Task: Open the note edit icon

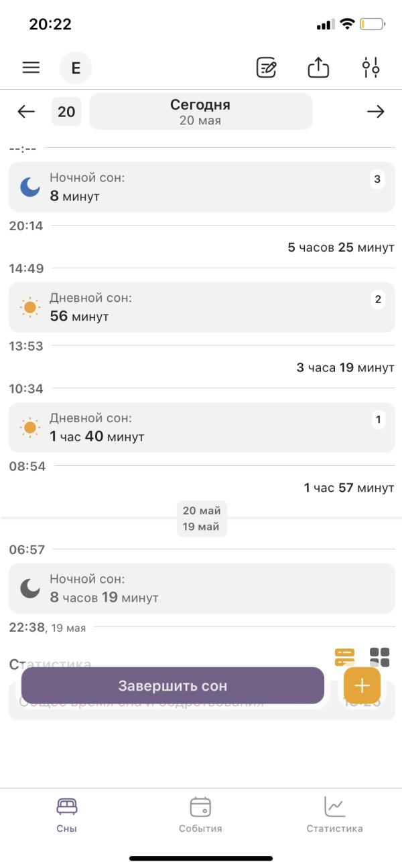Action: (x=267, y=68)
